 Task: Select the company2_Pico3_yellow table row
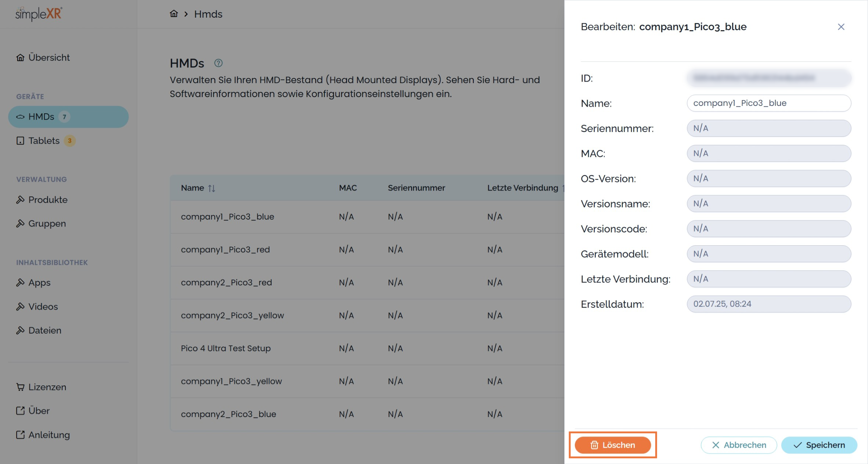233,315
